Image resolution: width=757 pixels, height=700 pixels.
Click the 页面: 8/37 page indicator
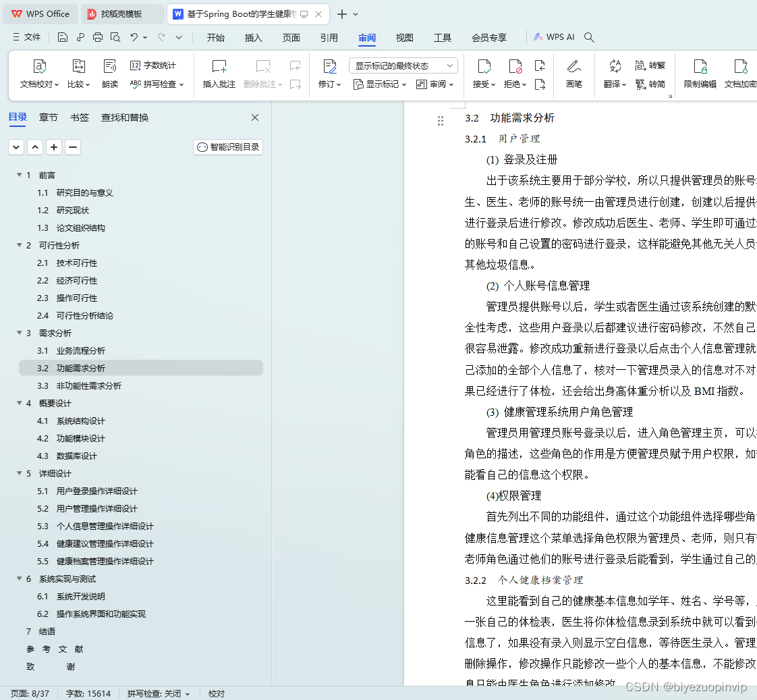(30, 694)
